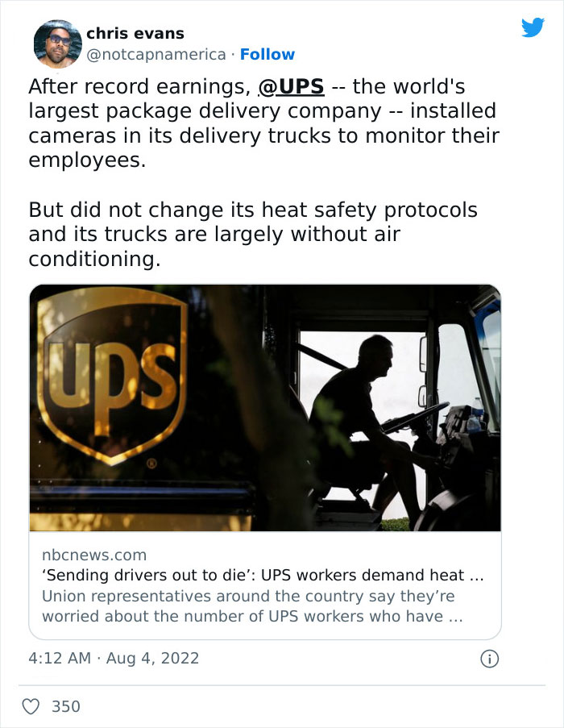564x728 pixels.
Task: Toggle the like heart on this tweet
Action: [31, 705]
